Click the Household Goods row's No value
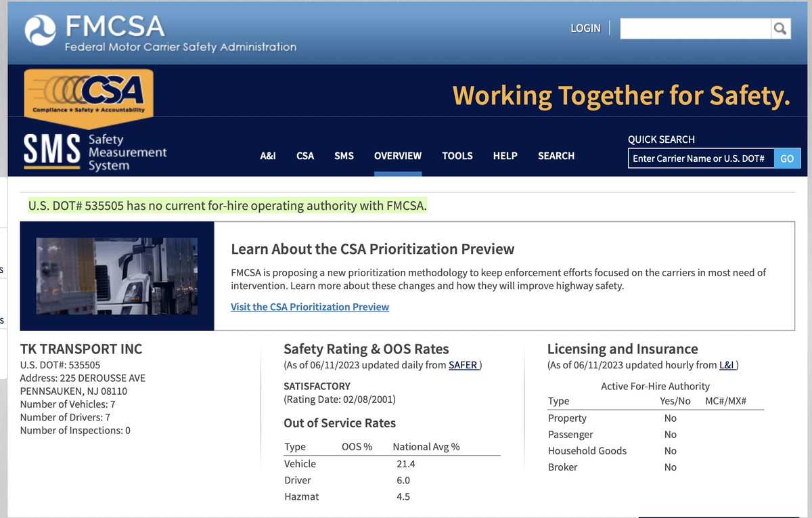The height and width of the screenshot is (518, 812). (671, 451)
